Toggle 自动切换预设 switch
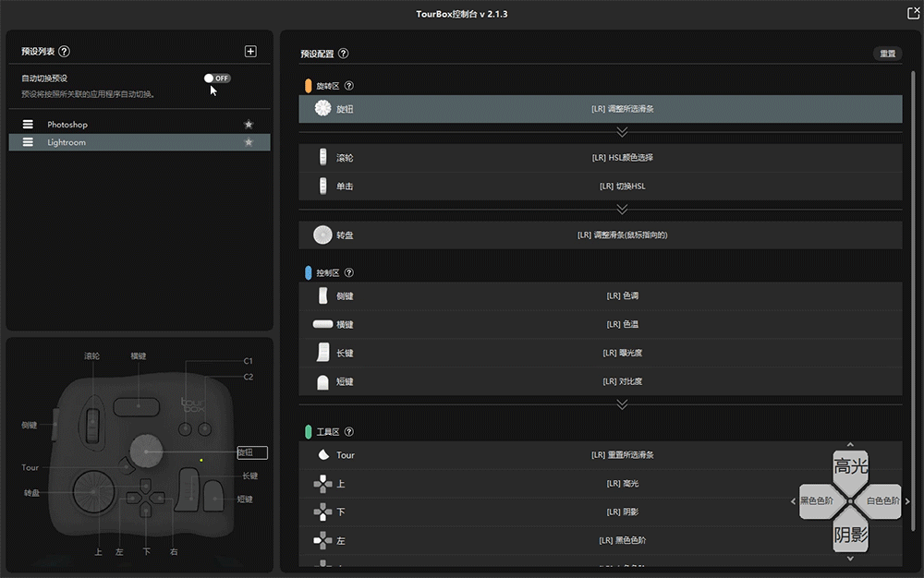Image resolution: width=924 pixels, height=578 pixels. [x=217, y=78]
